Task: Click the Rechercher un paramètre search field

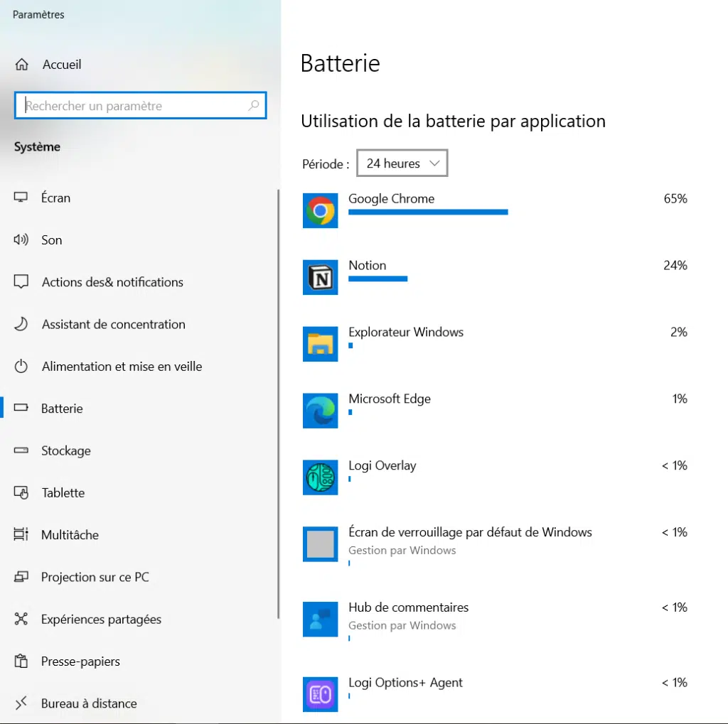Action: [140, 105]
